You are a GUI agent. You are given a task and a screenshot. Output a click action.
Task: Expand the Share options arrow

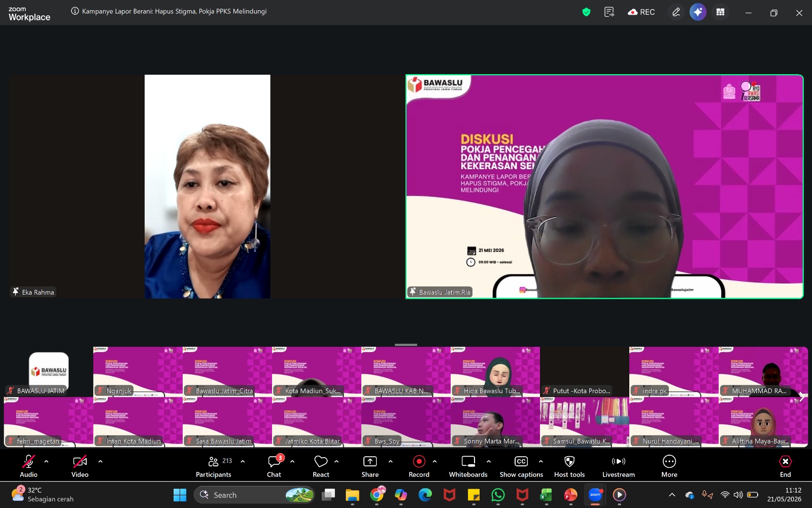tap(390, 461)
